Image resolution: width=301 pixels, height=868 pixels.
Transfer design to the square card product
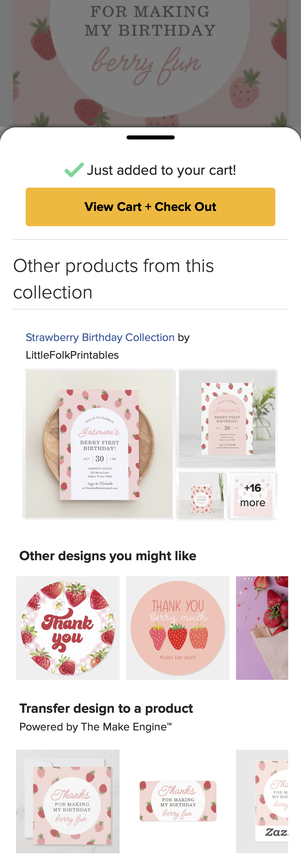(x=67, y=802)
